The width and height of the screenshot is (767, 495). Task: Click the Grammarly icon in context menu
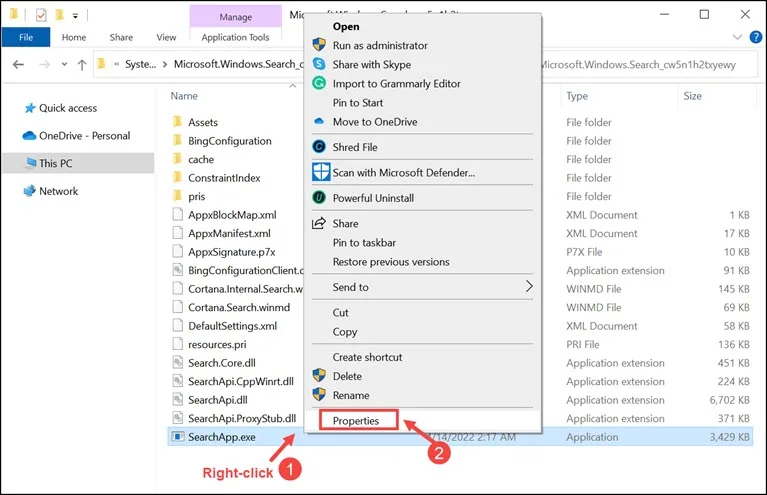(319, 83)
